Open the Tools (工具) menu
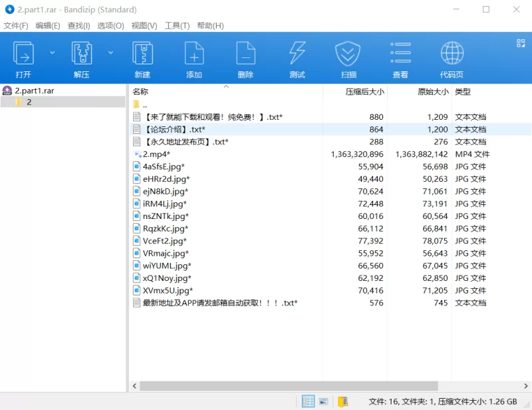The image size is (532, 410). pos(177,26)
